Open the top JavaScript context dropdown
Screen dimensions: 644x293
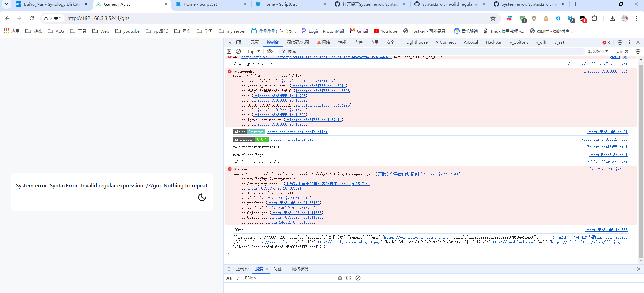point(254,51)
